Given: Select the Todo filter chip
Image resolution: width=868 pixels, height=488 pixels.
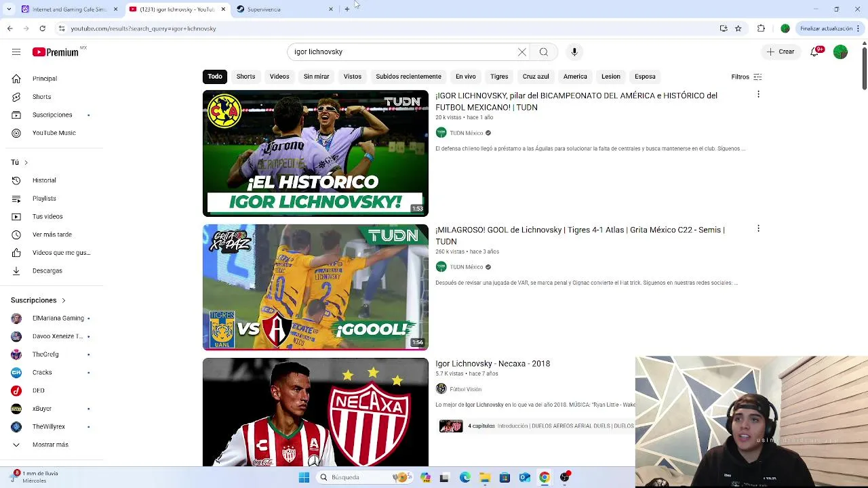Looking at the screenshot, I should (215, 77).
